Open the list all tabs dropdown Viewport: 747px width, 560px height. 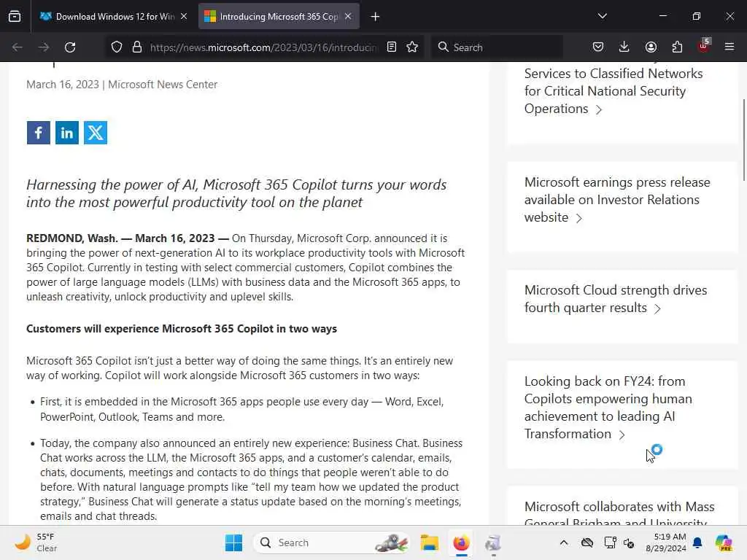pyautogui.click(x=602, y=16)
